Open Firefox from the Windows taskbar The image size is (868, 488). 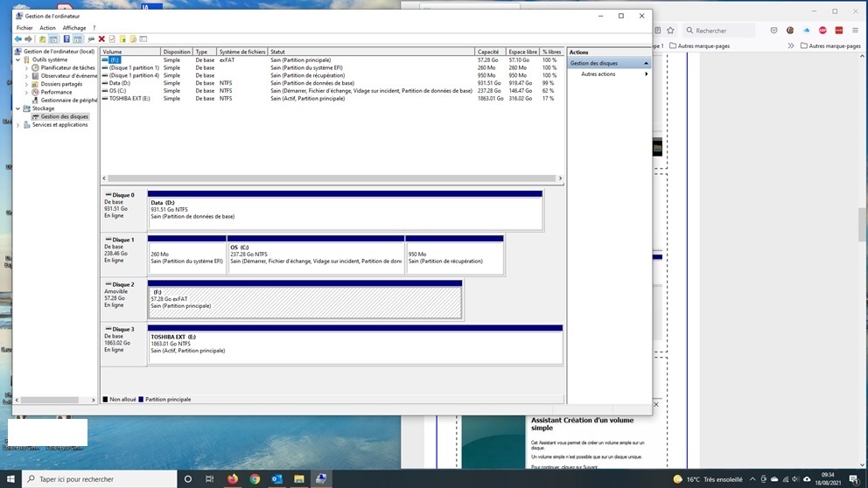[233, 479]
